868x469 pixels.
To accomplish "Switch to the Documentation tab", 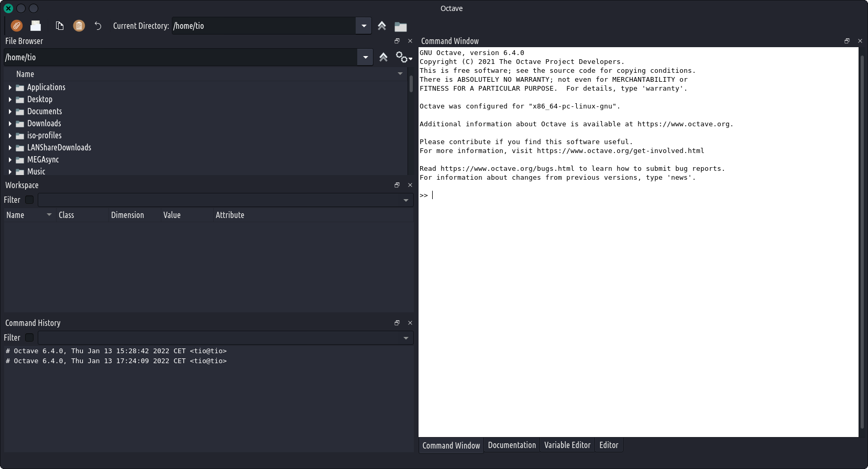I will tap(512, 445).
